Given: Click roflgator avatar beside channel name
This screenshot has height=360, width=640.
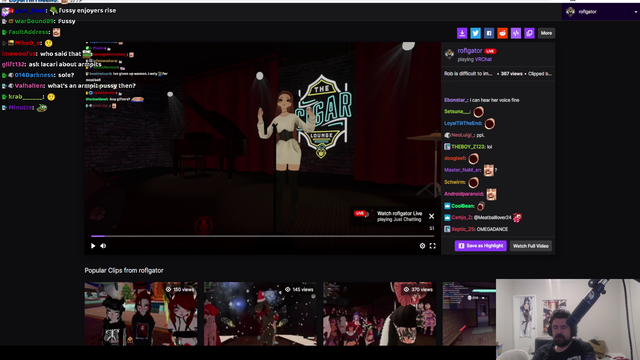Looking at the screenshot, I should pyautogui.click(x=449, y=54).
